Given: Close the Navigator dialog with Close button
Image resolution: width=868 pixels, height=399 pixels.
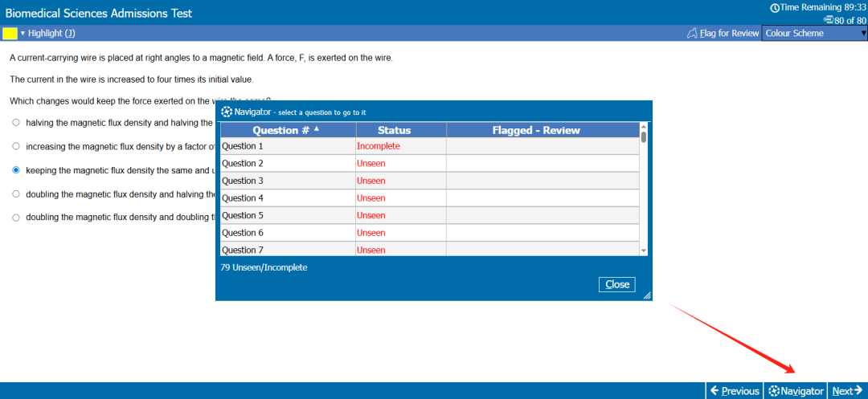Looking at the screenshot, I should coord(617,284).
